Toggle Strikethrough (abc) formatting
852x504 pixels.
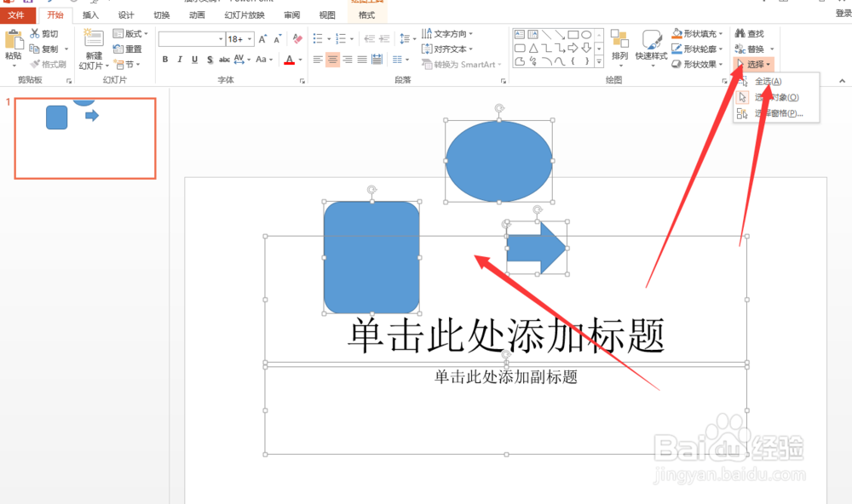pos(224,60)
